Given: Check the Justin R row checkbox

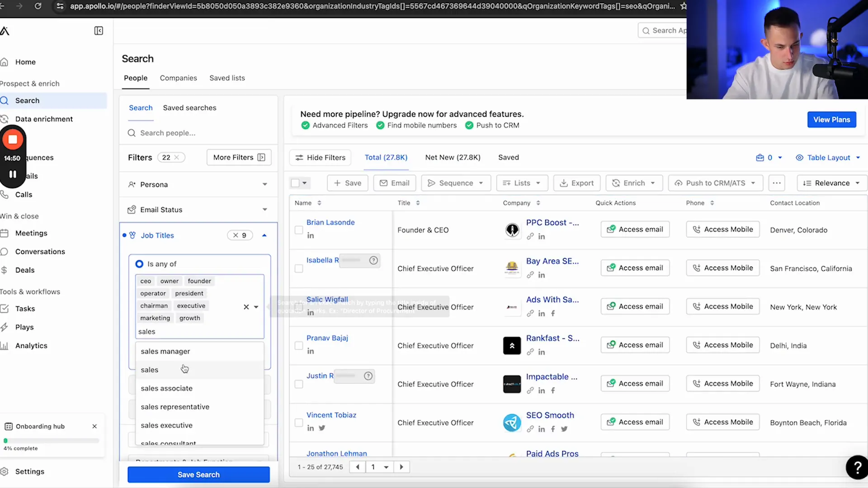Looking at the screenshot, I should click(299, 385).
